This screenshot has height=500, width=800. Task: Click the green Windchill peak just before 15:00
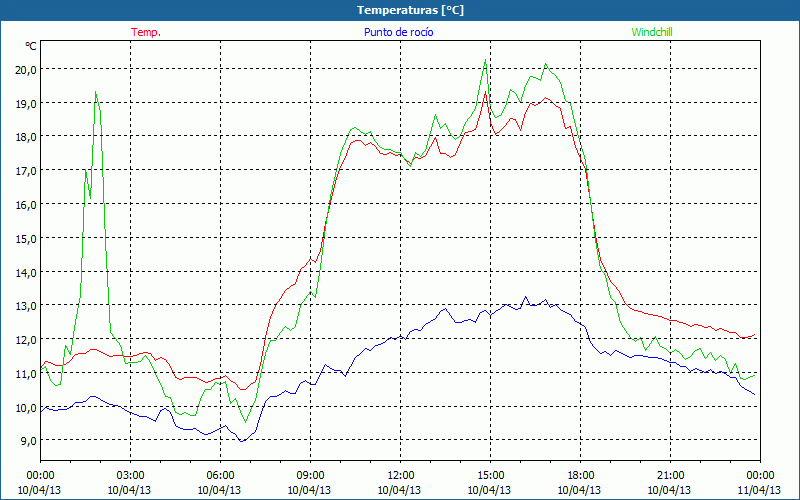(x=485, y=60)
